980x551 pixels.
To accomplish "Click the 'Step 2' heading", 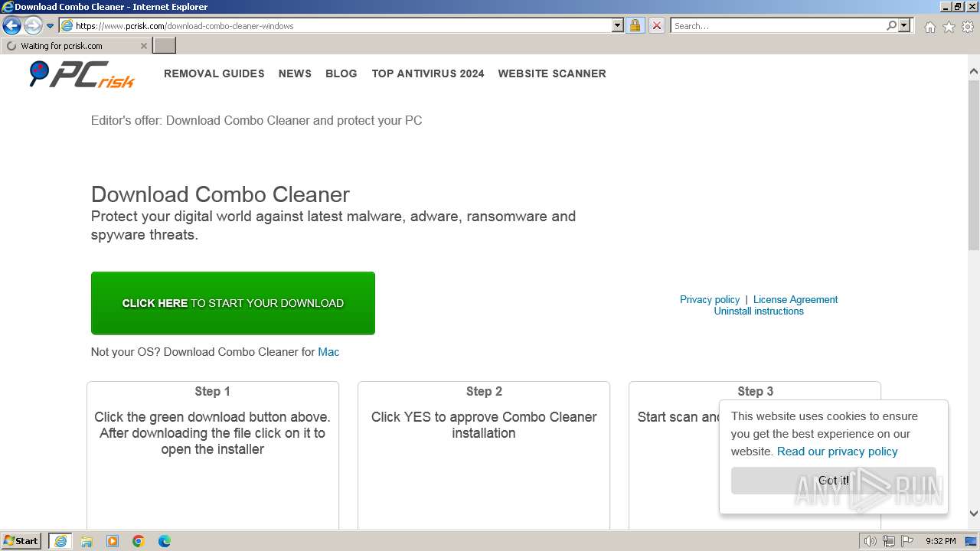I will tap(484, 391).
